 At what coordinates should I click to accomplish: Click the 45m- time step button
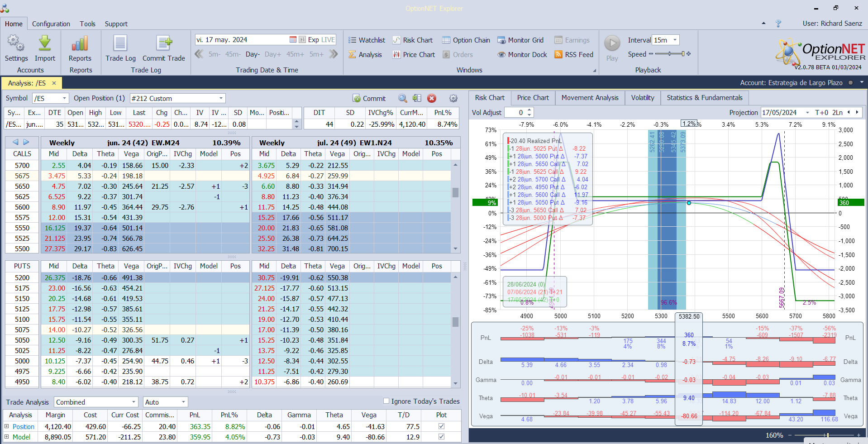point(233,54)
